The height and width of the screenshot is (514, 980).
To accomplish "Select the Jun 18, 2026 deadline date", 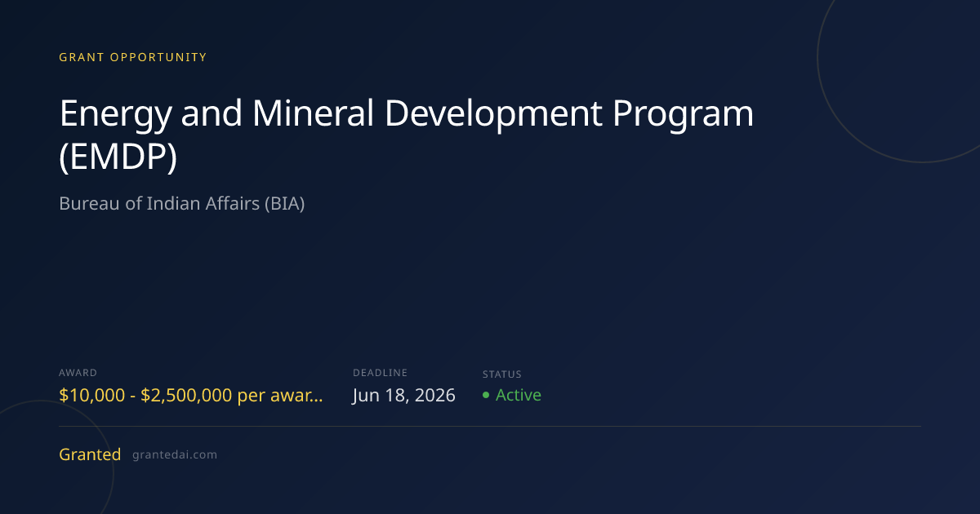I will pos(404,396).
